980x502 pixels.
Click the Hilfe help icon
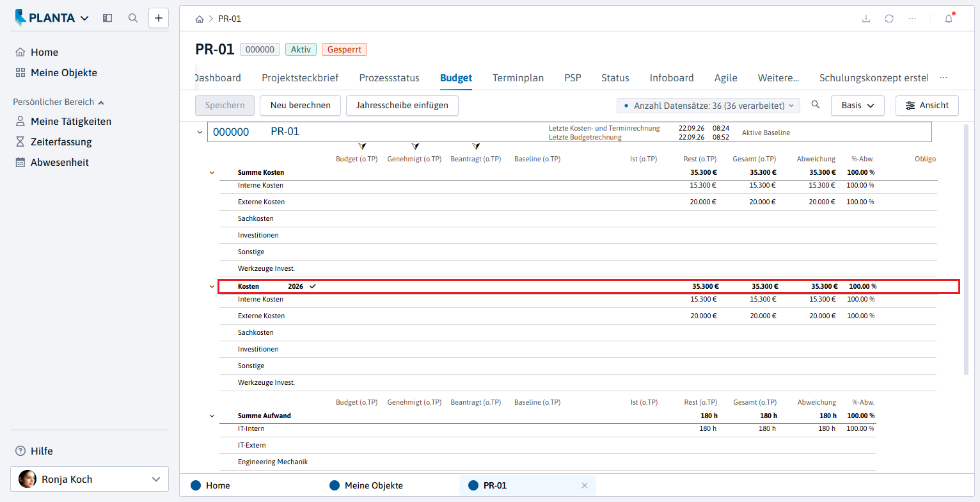20,451
